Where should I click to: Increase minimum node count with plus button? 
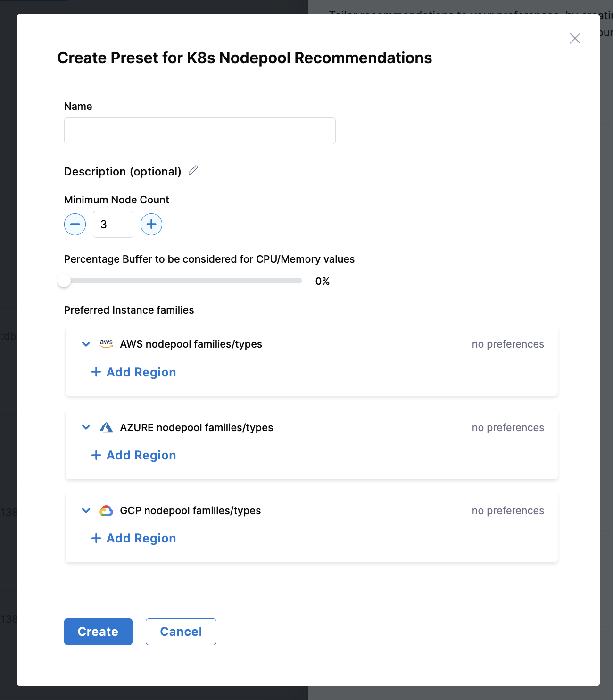click(151, 225)
